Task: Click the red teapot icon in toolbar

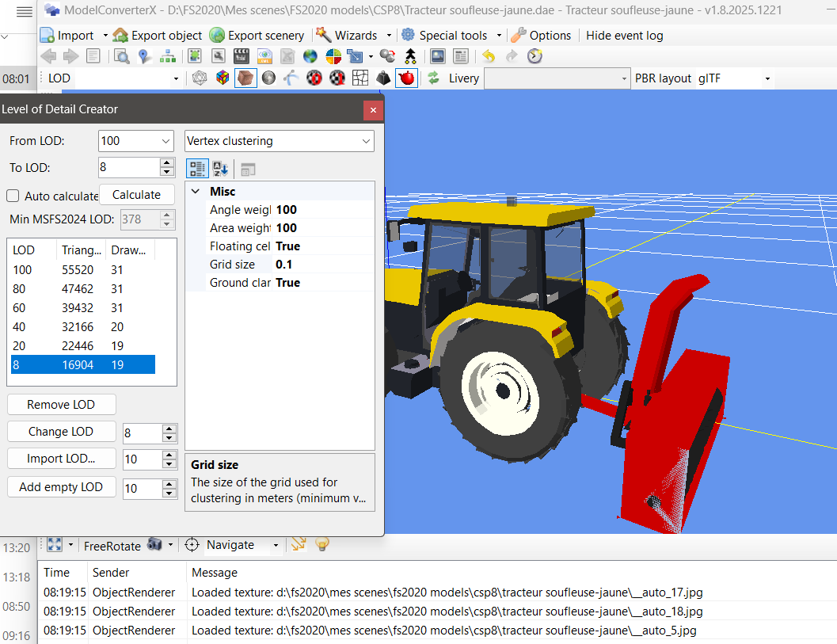Action: pyautogui.click(x=406, y=78)
